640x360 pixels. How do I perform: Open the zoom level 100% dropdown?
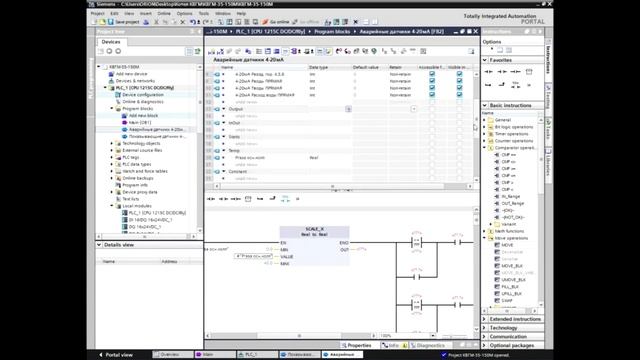(433, 336)
